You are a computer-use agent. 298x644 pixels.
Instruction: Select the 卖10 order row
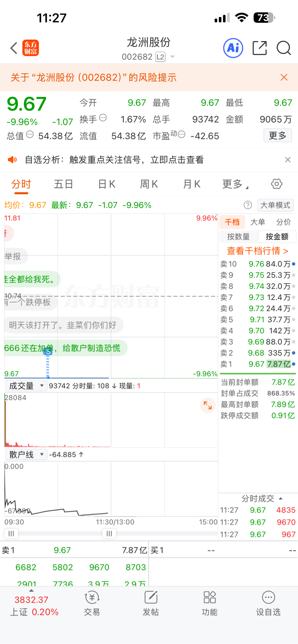258,264
